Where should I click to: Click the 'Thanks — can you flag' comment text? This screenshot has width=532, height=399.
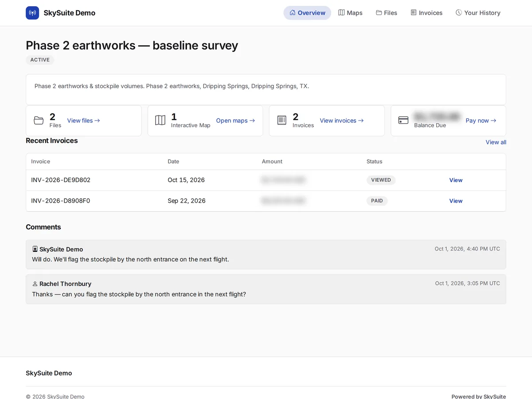coord(139,294)
